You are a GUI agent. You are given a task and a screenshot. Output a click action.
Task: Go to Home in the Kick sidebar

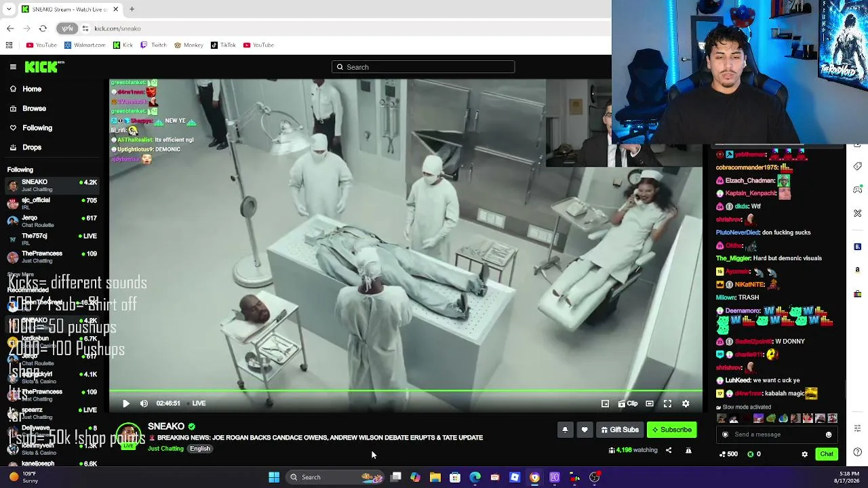pyautogui.click(x=32, y=89)
